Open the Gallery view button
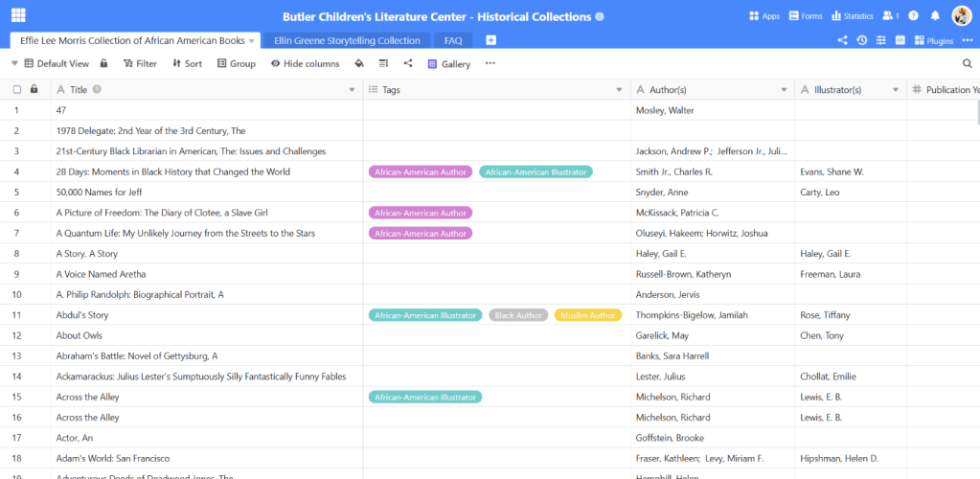The width and height of the screenshot is (980, 479). (449, 63)
